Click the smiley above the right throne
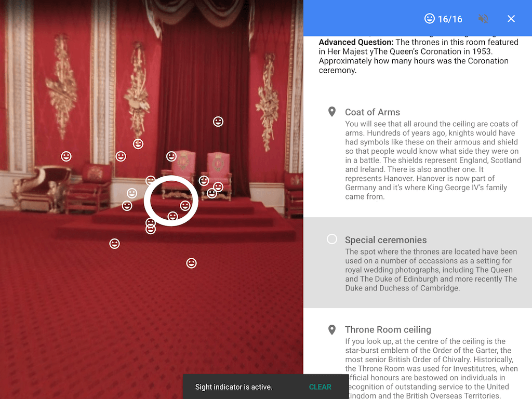The image size is (532, 399). point(218,122)
